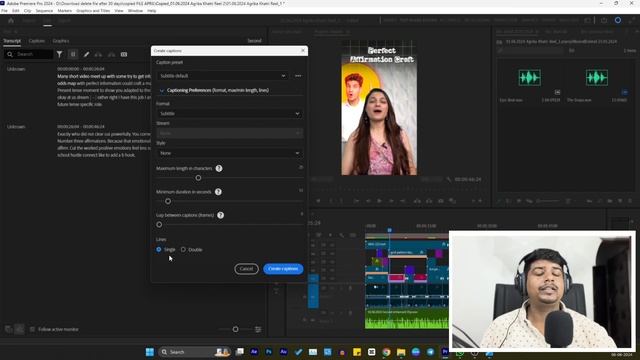640x360 pixels.
Task: Select the second audio clip thumbnail in Project bin
Action: tap(596, 78)
